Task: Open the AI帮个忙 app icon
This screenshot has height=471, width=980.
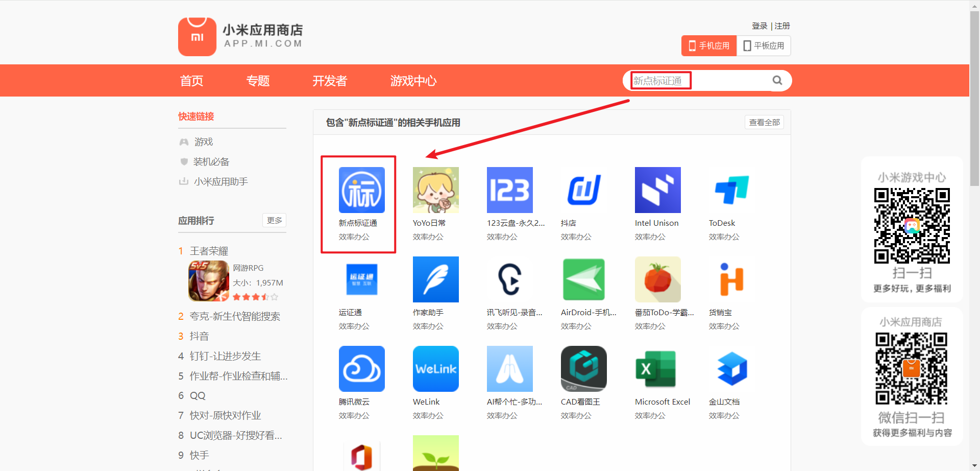Action: 509,369
